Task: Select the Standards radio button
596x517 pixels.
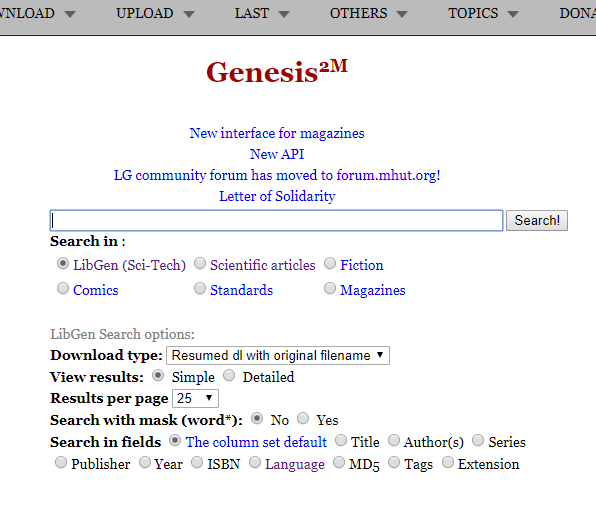Action: pyautogui.click(x=200, y=289)
